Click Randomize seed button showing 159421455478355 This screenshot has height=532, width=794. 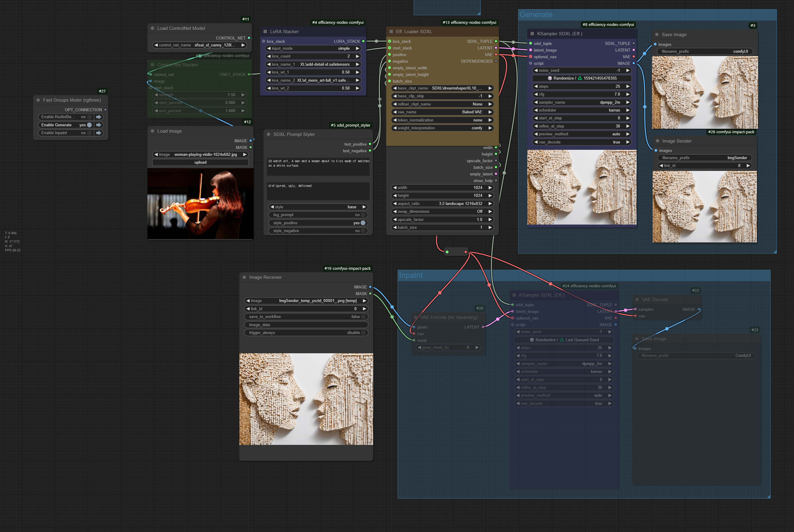pyautogui.click(x=581, y=78)
